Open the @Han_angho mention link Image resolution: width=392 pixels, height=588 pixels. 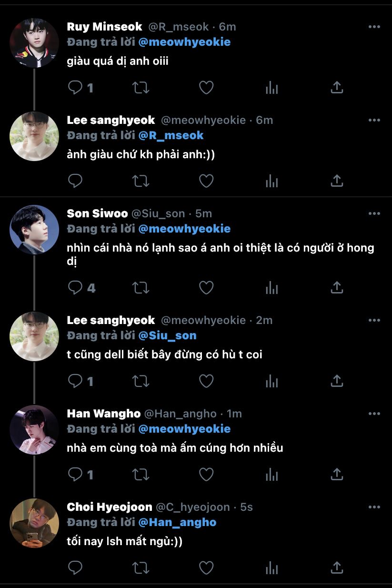tap(177, 522)
